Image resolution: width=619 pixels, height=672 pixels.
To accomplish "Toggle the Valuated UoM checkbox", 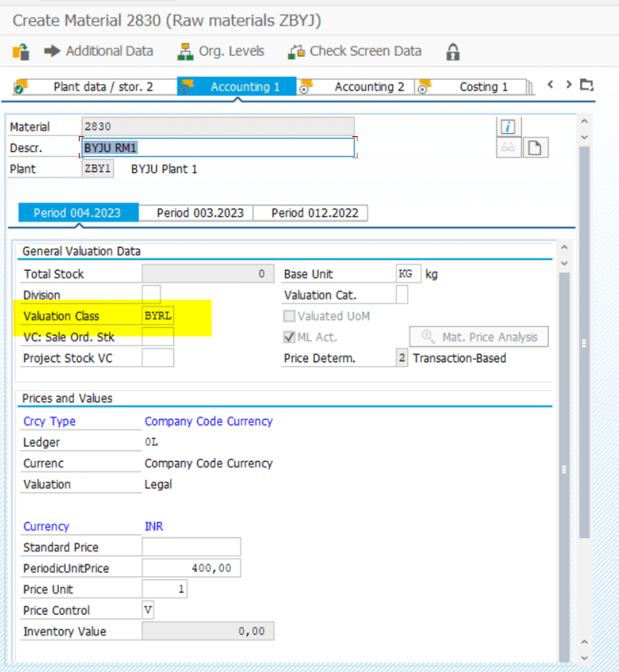I will click(289, 316).
